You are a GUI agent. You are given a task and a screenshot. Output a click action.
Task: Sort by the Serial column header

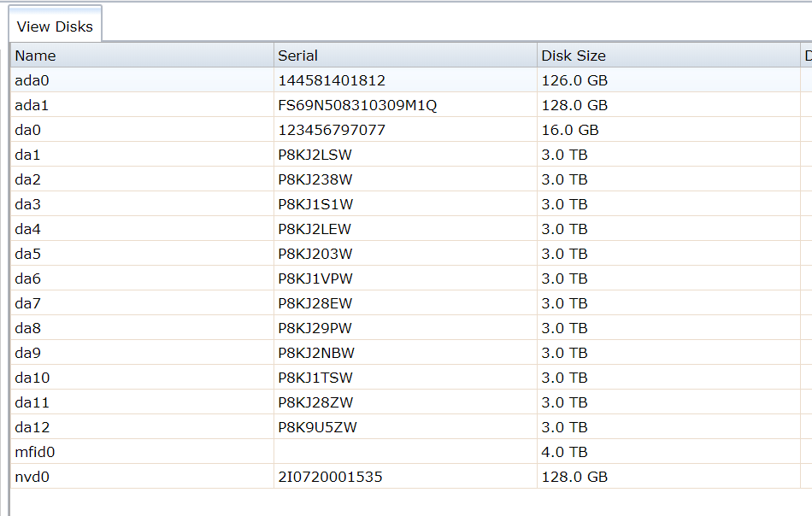[x=405, y=56]
